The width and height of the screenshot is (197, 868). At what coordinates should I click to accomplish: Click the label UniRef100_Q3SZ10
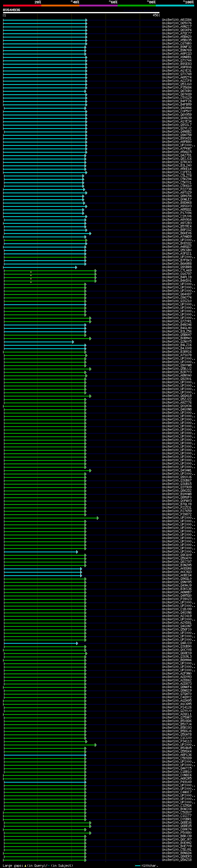pos(177,301)
